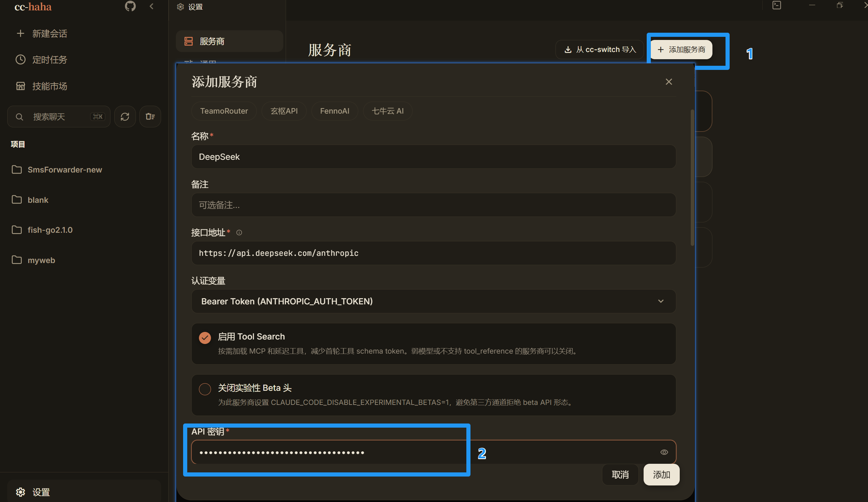Viewport: 868px width, 502px height.
Task: Choose the TeamoRouter preset
Action: [x=224, y=111]
